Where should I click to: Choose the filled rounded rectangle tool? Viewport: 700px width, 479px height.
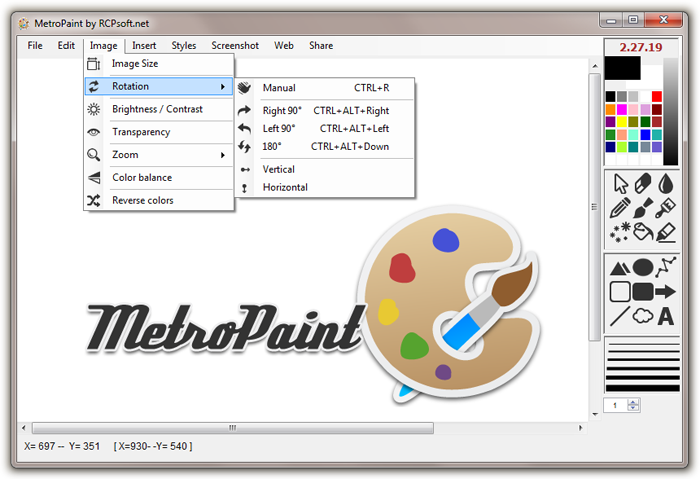pos(643,292)
